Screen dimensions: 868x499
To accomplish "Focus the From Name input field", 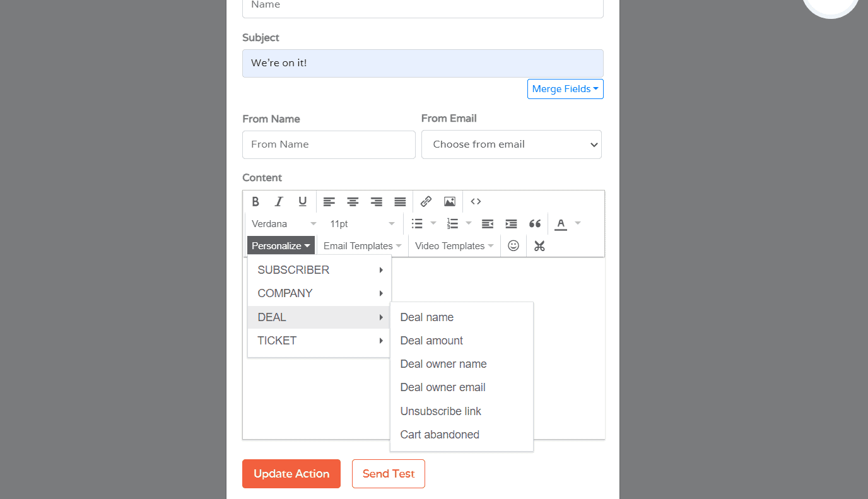I will 329,144.
